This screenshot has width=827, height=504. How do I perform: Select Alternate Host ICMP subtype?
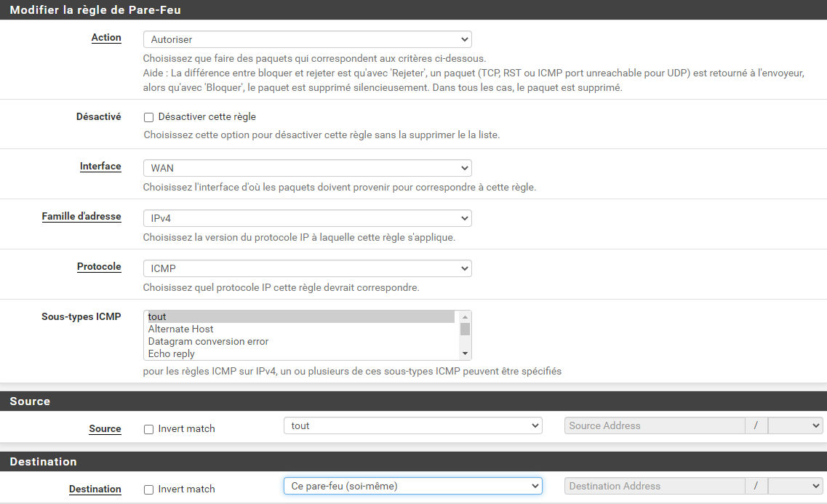(218, 329)
